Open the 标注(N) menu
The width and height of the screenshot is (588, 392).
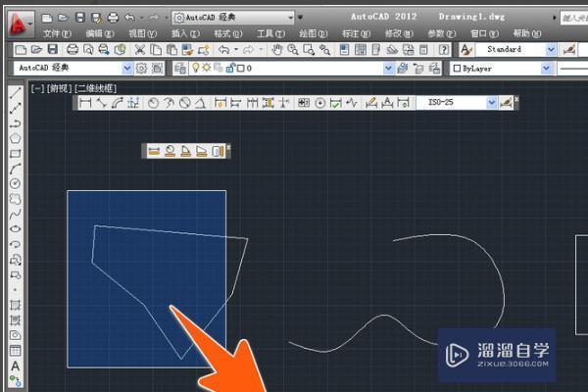tap(356, 33)
